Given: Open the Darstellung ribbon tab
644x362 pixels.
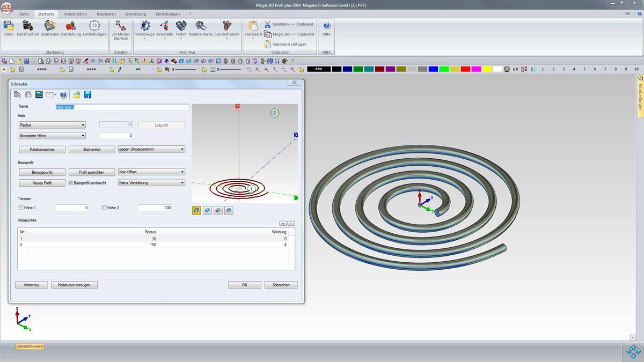Looking at the screenshot, I should 136,14.
